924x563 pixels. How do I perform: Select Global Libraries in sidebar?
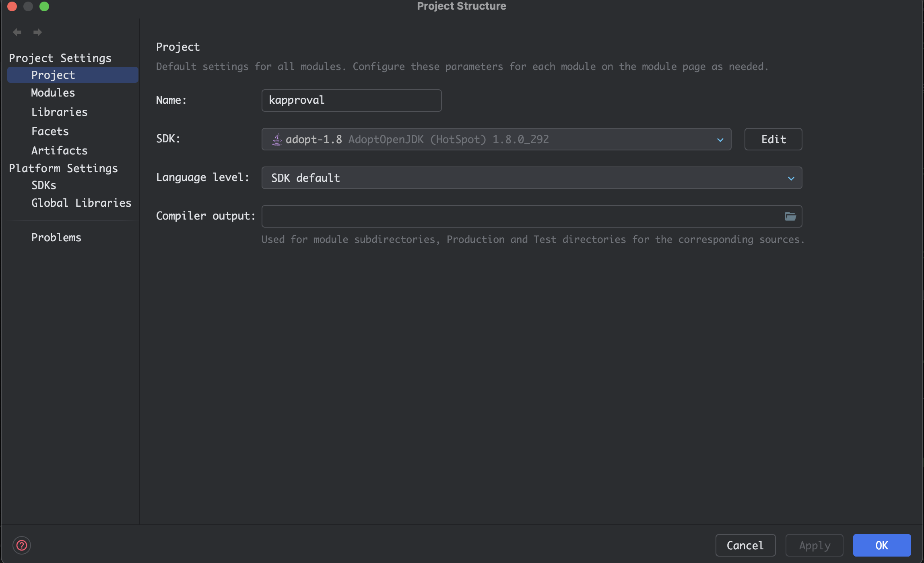[81, 203]
